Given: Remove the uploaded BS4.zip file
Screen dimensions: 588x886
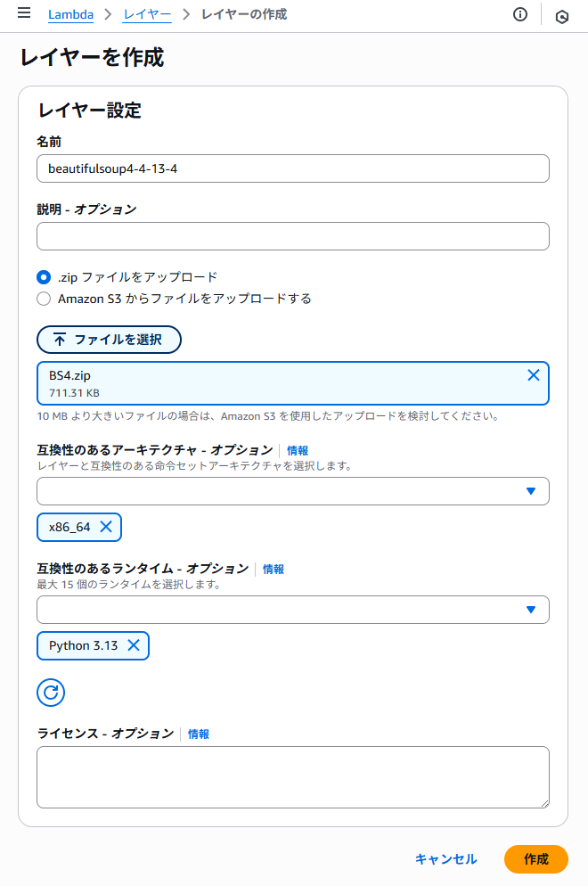Looking at the screenshot, I should pyautogui.click(x=535, y=375).
